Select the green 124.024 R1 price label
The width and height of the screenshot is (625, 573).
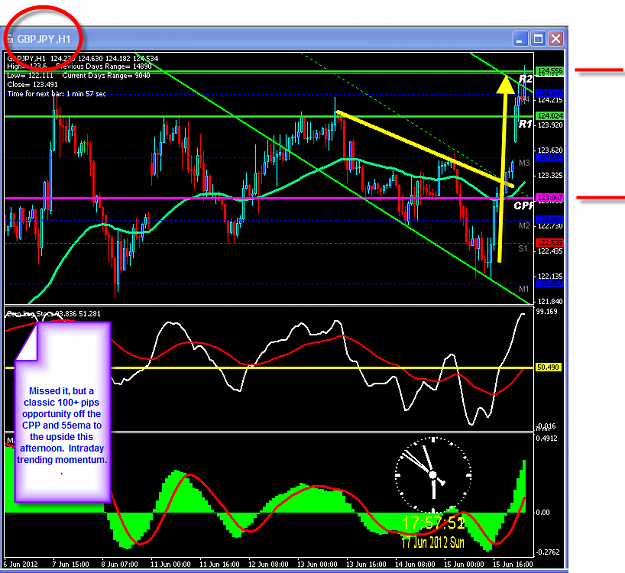point(550,116)
